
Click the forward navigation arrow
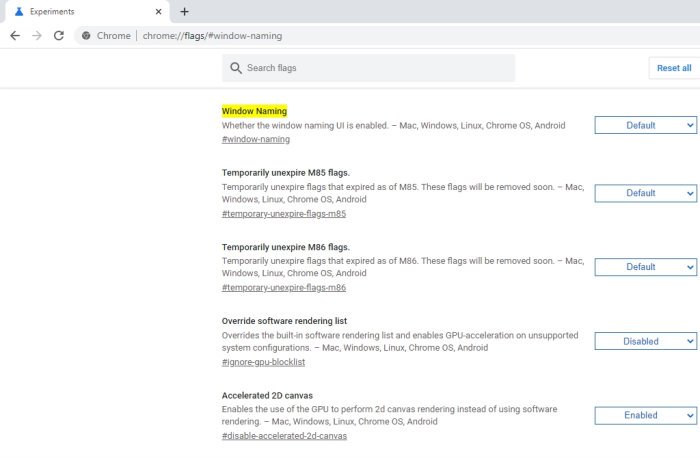(37, 36)
